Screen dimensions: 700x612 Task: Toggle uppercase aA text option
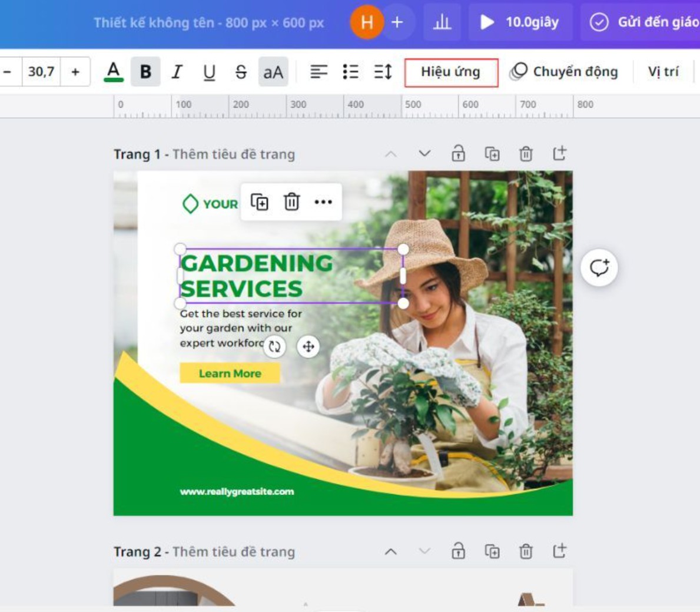273,72
